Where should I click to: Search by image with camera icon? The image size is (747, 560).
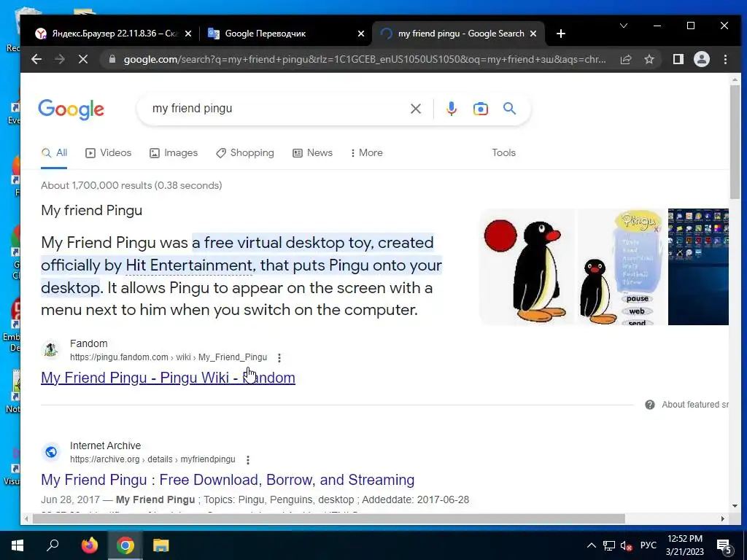pos(480,109)
